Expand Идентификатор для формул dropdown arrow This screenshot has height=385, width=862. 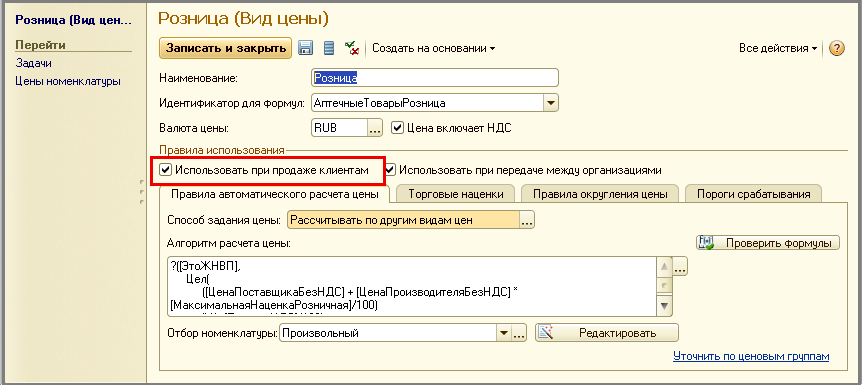pyautogui.click(x=551, y=103)
